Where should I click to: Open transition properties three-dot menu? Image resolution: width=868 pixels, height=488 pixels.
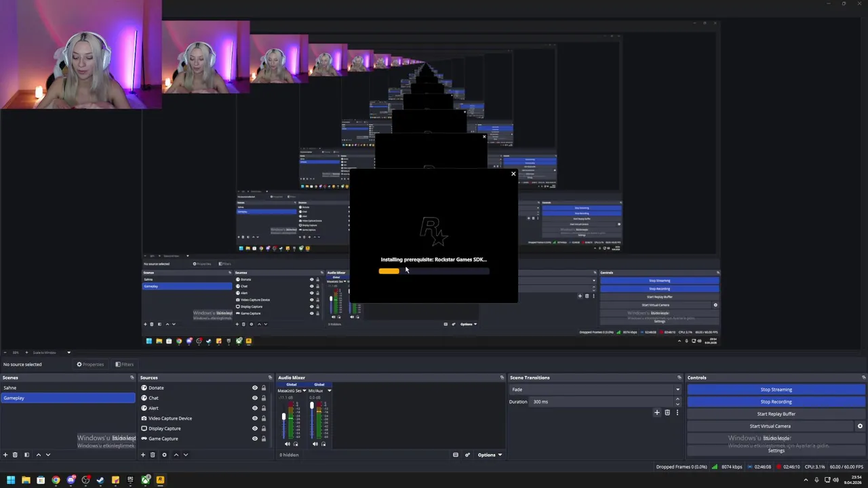point(677,412)
